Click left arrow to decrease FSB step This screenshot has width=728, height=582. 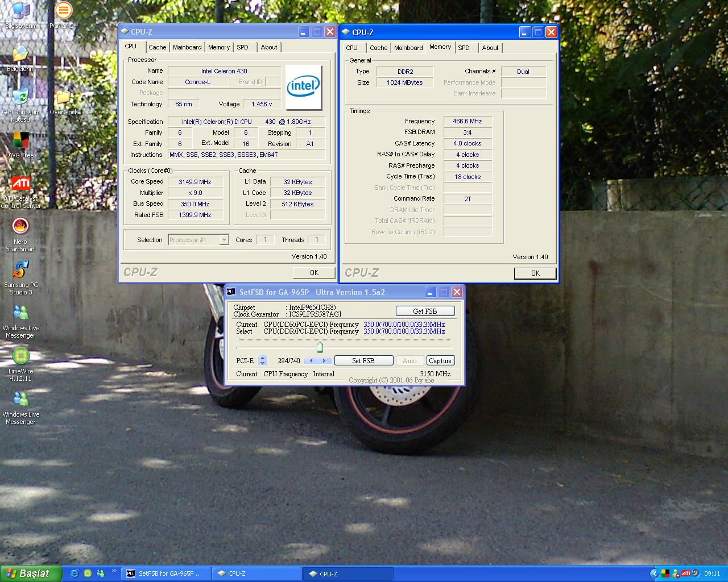tap(311, 360)
